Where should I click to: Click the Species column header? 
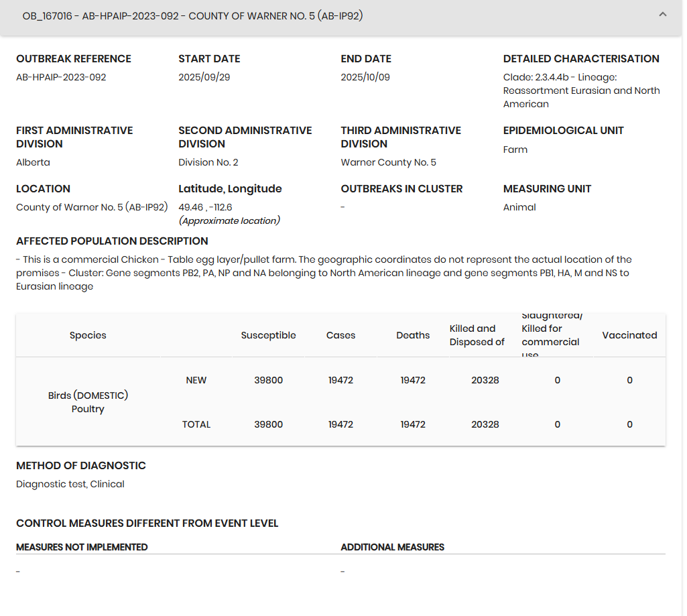[x=88, y=335]
